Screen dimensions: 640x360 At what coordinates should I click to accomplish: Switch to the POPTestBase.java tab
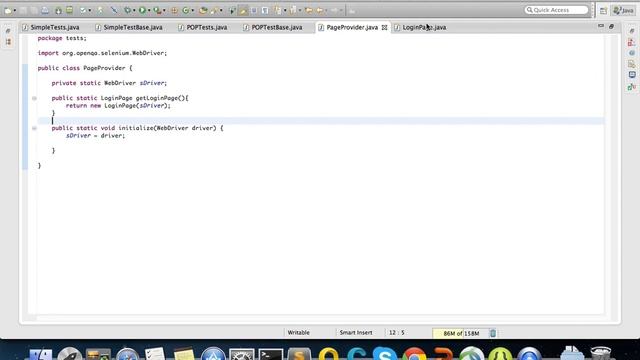[x=277, y=27]
